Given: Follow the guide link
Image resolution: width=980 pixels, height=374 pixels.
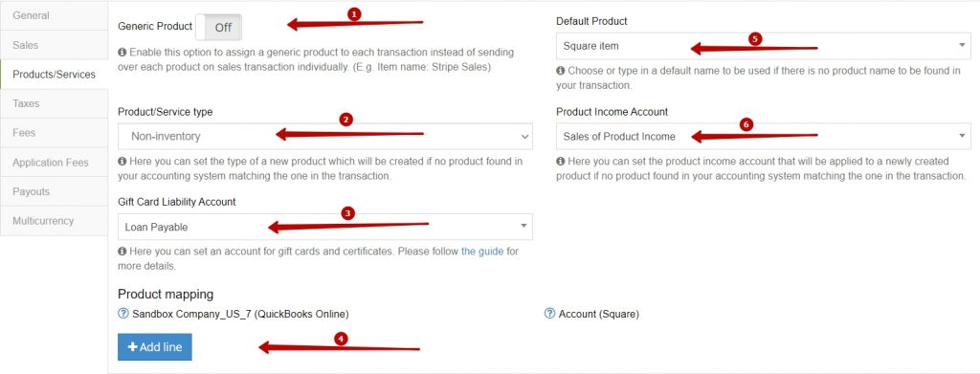Looking at the screenshot, I should (x=482, y=252).
